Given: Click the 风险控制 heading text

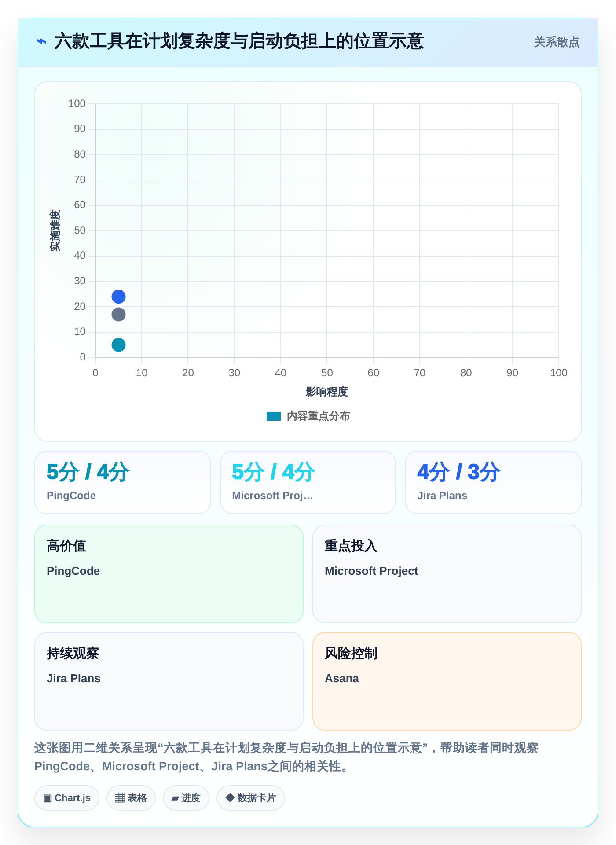Looking at the screenshot, I should click(x=351, y=653).
